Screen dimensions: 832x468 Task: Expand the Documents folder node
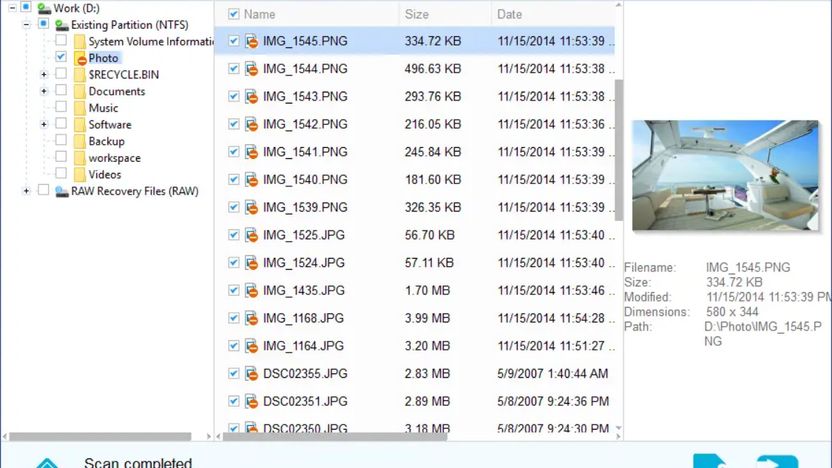[x=44, y=91]
